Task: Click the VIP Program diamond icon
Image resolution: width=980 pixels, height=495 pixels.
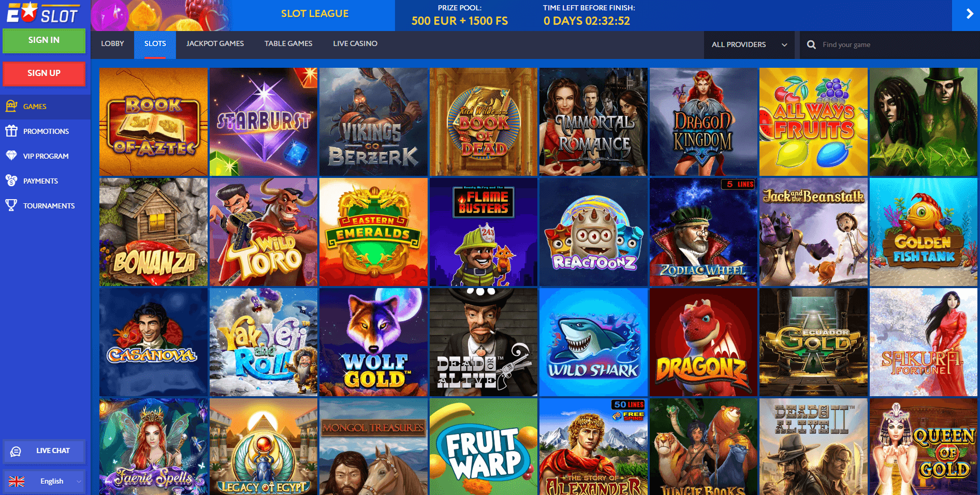Action: (x=11, y=156)
